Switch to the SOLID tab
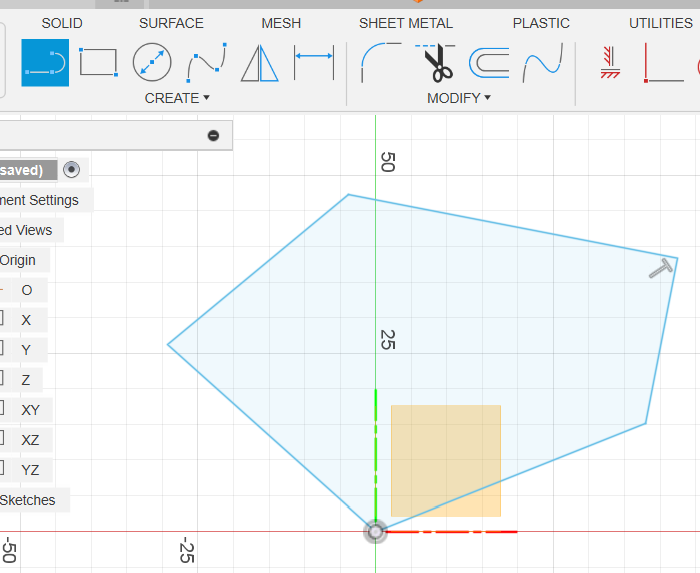Image resolution: width=700 pixels, height=573 pixels. [x=62, y=23]
